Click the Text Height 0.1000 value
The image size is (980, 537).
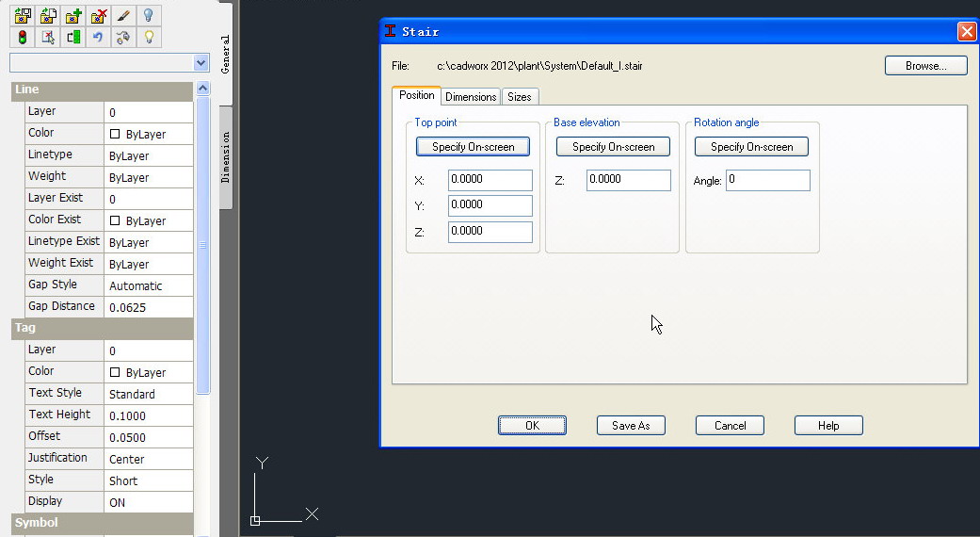click(148, 415)
